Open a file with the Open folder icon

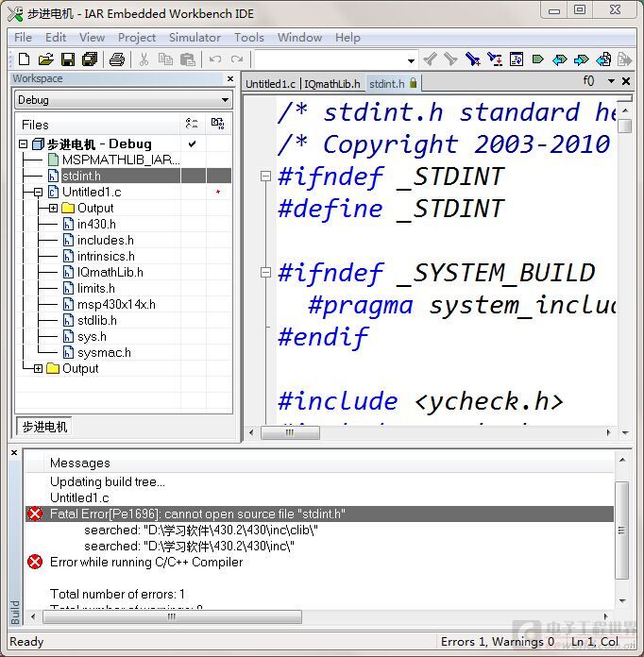[x=45, y=59]
